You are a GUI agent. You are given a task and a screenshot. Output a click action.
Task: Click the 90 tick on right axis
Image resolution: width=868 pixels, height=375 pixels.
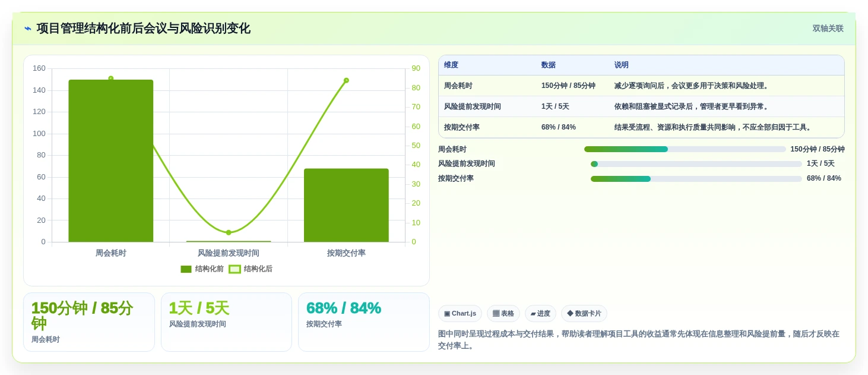(416, 68)
